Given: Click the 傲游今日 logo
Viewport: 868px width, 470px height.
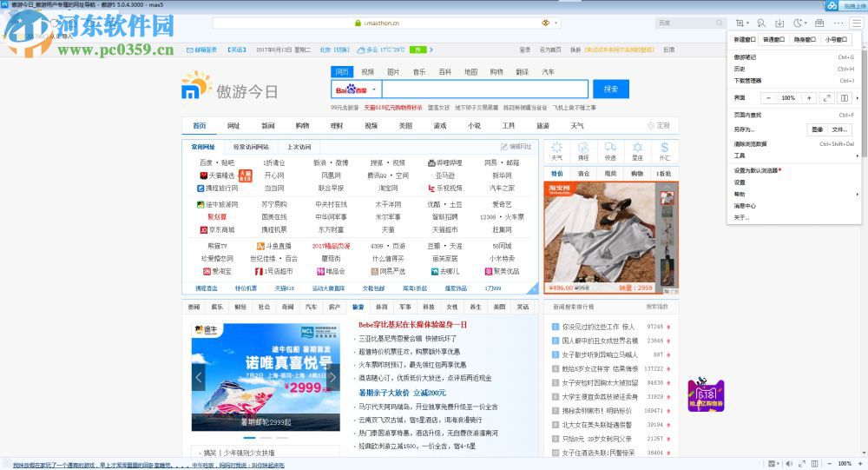Looking at the screenshot, I should [x=230, y=86].
